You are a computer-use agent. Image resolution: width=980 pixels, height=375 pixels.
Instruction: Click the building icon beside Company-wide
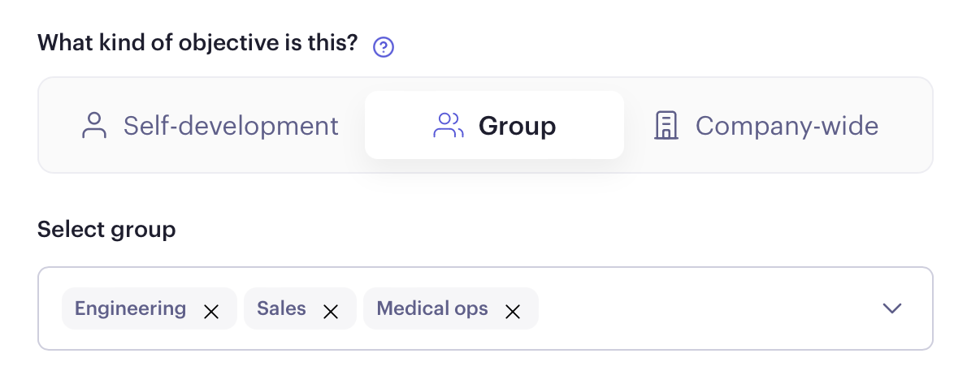(666, 126)
